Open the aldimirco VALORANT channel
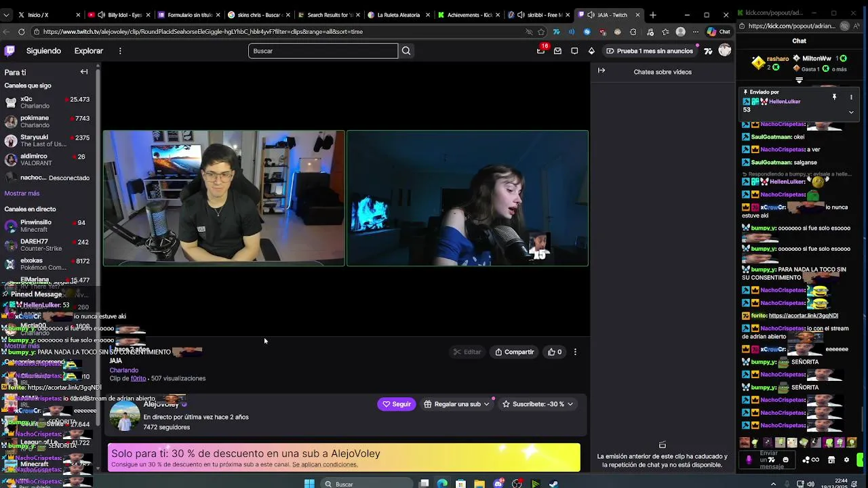The width and height of the screenshot is (868, 488). tap(47, 159)
